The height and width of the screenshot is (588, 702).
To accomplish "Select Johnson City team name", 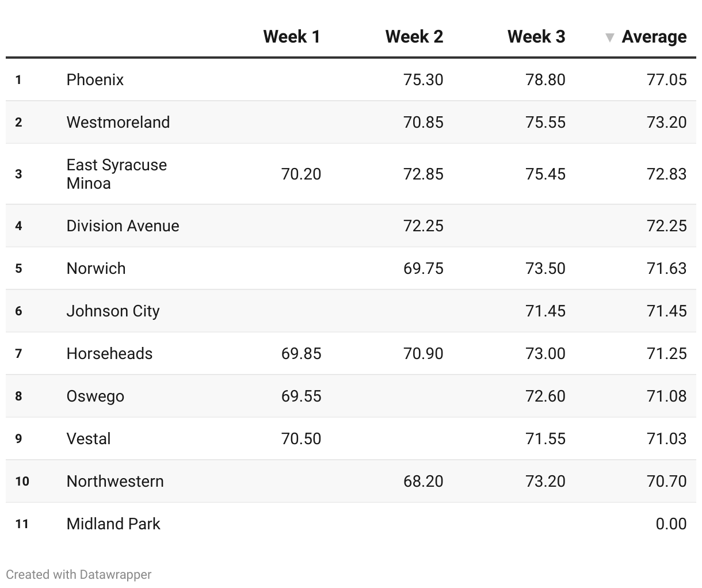I will [113, 311].
